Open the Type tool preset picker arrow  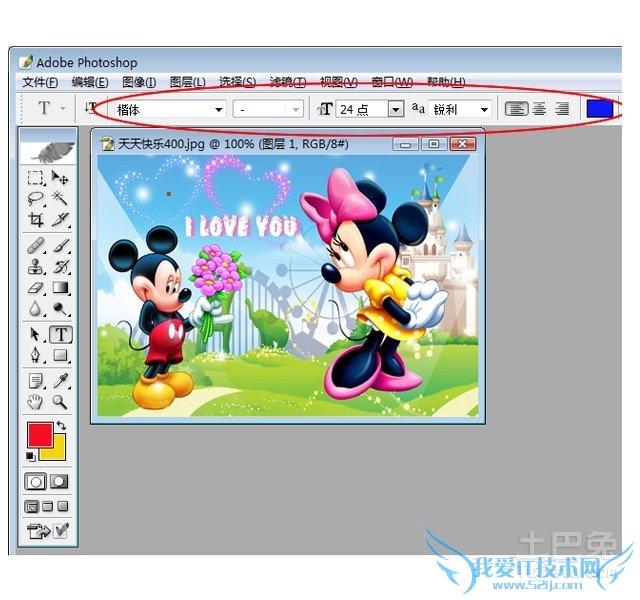(62, 109)
